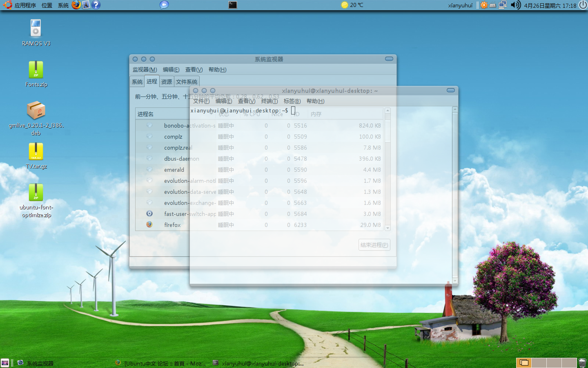Open the 系统 menu in top panel
Image resolution: width=588 pixels, height=368 pixels.
pos(63,5)
